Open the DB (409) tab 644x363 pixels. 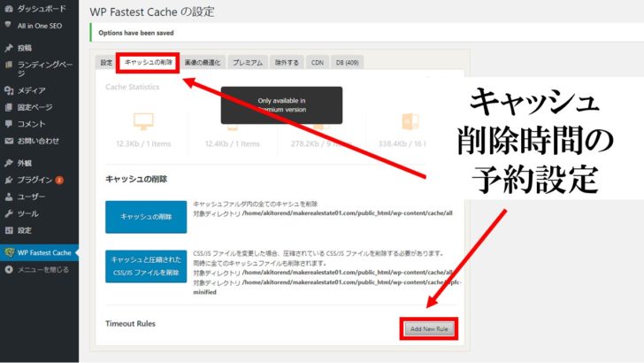(347, 63)
